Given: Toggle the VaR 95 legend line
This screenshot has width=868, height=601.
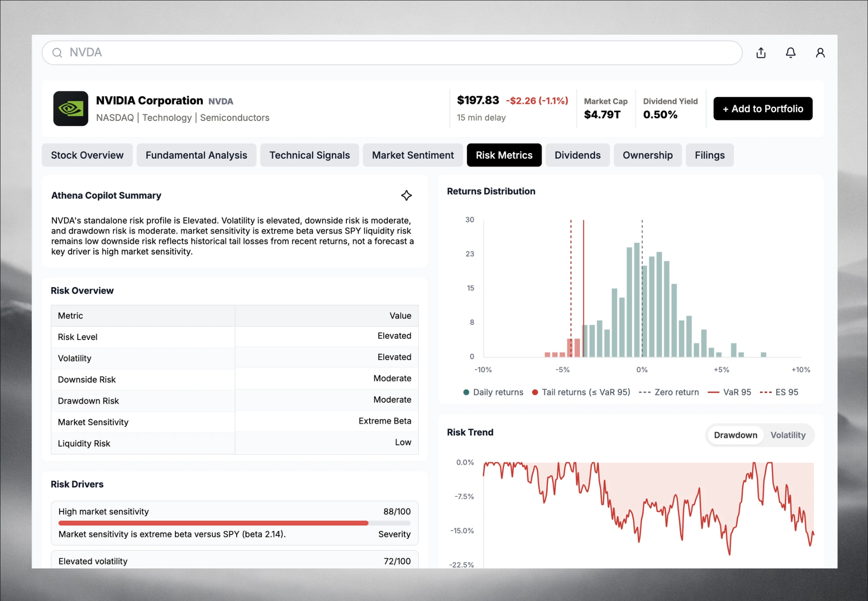Looking at the screenshot, I should click(x=729, y=392).
